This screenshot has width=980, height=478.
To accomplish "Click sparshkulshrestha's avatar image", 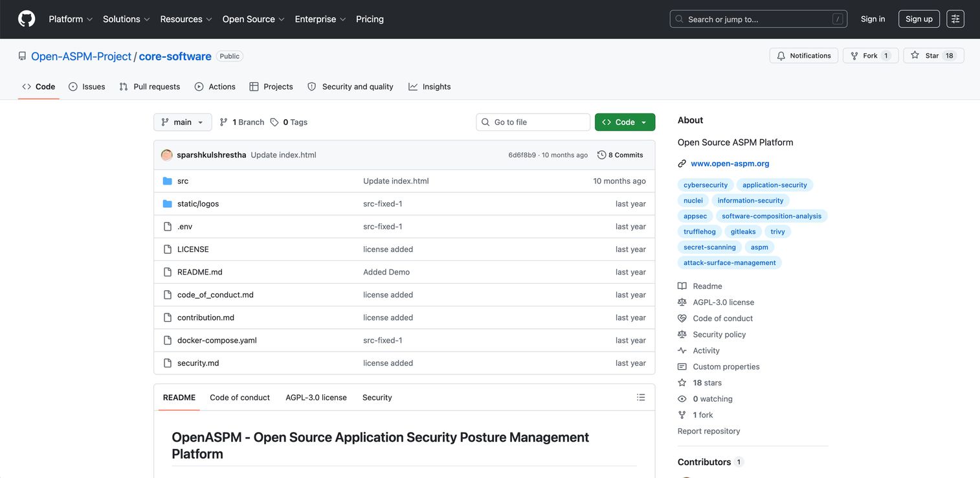I will (167, 155).
